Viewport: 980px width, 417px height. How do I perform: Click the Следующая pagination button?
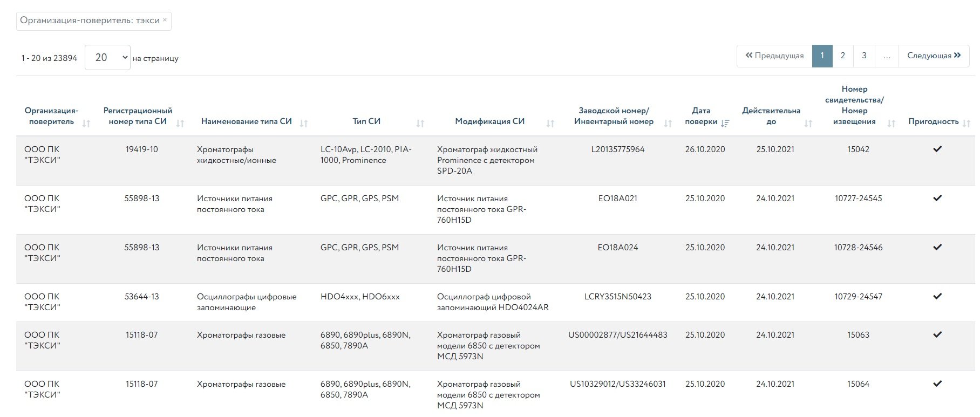click(934, 56)
